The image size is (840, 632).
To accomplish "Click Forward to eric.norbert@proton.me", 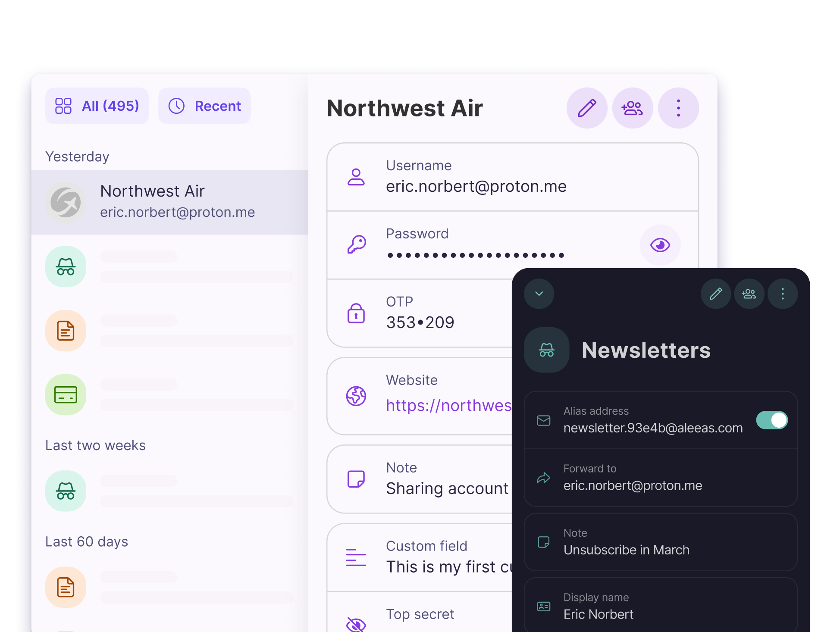I will [633, 485].
